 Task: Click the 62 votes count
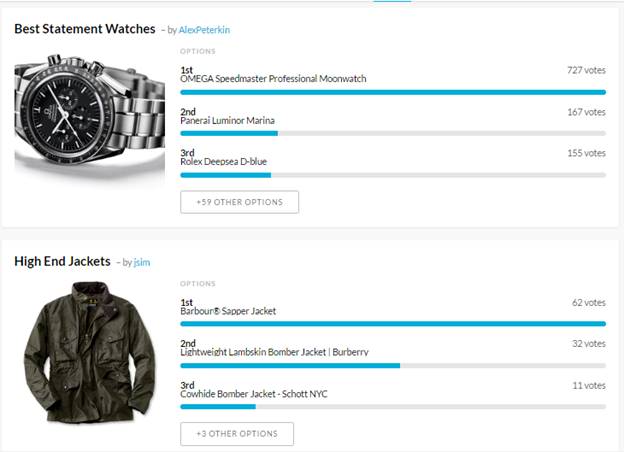click(589, 302)
